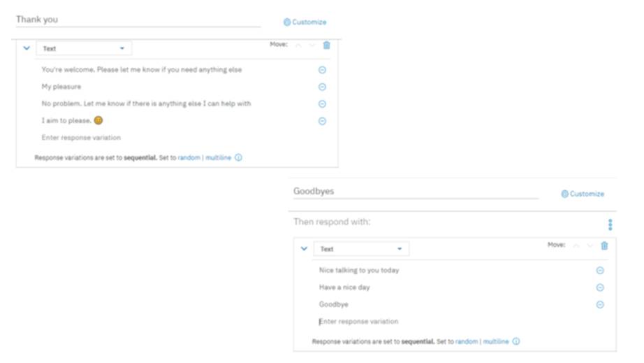Open the Text response type dropdown in Goodbyes
The image size is (644, 363).
pyautogui.click(x=361, y=249)
